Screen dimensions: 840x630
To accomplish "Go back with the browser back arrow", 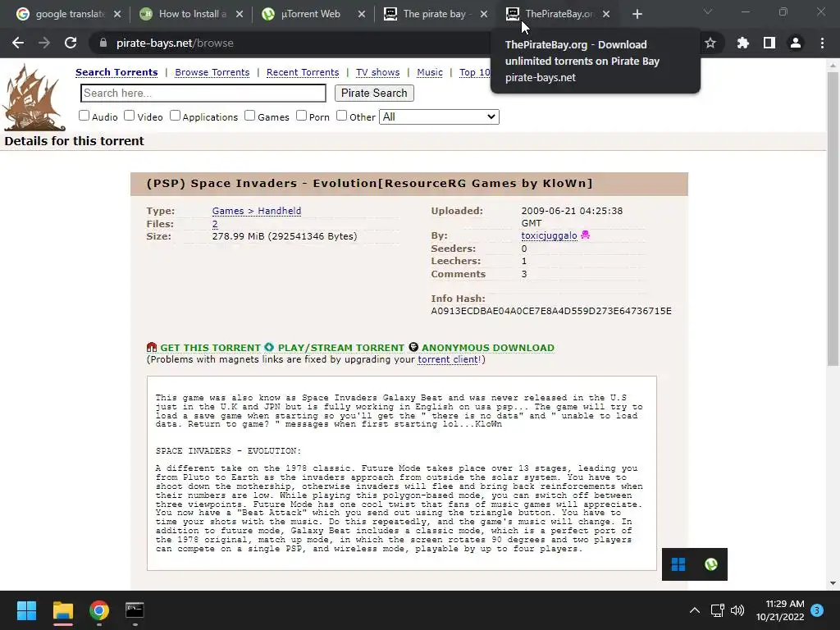I will click(x=18, y=43).
